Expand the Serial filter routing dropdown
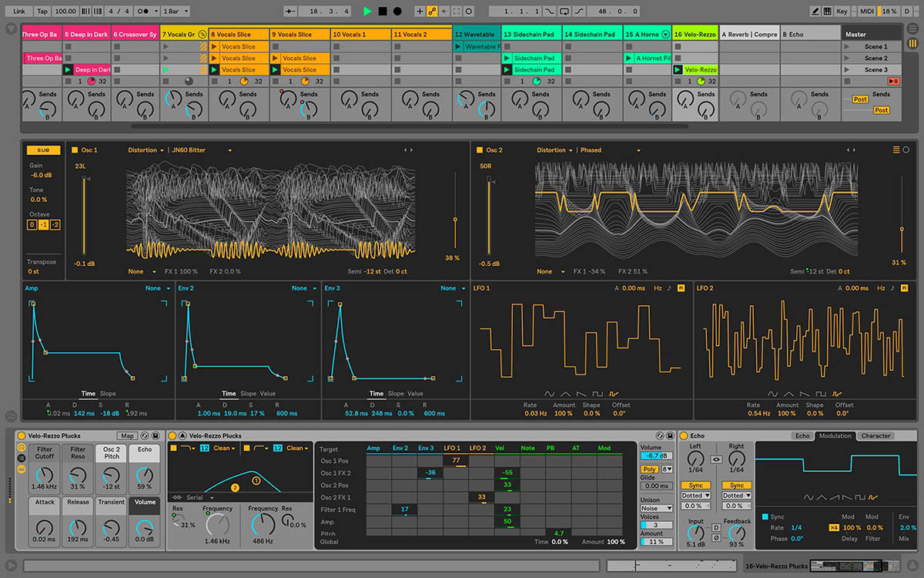 199,498
